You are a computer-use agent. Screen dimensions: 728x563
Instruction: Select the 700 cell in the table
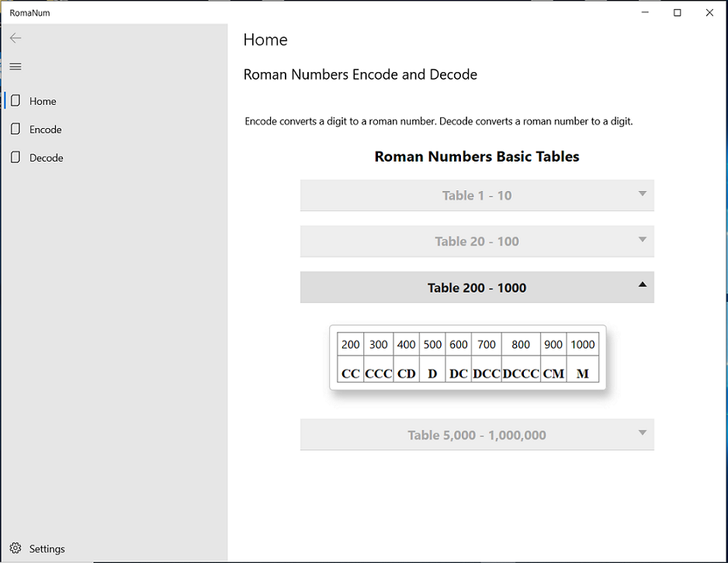487,344
